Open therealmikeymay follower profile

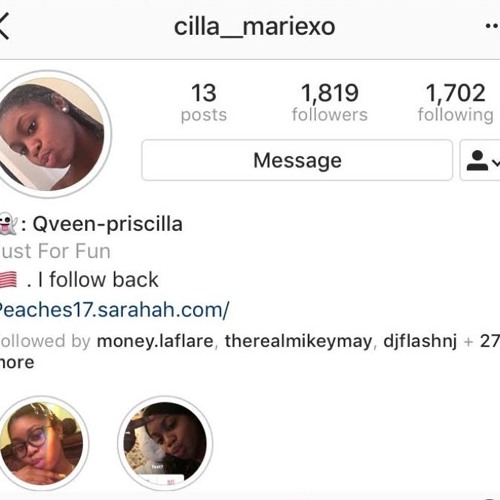(298, 341)
